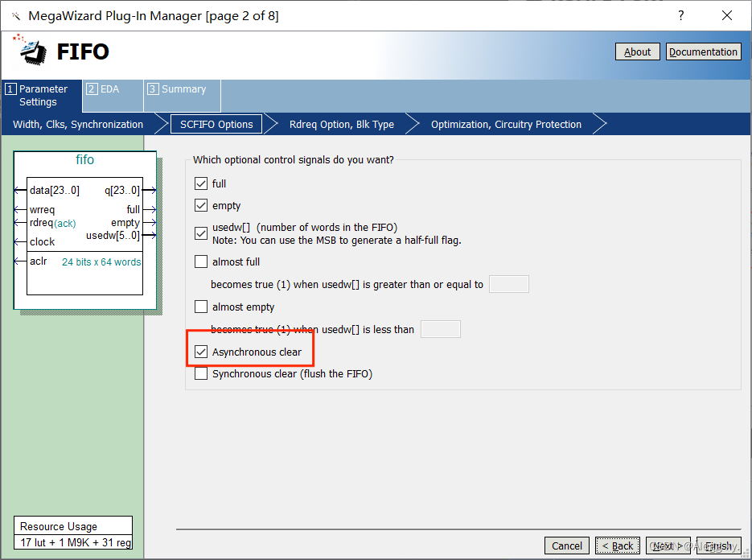Viewport: 752px width, 560px height.
Task: Click the 'greater than or equal to' description text
Action: coord(347,285)
